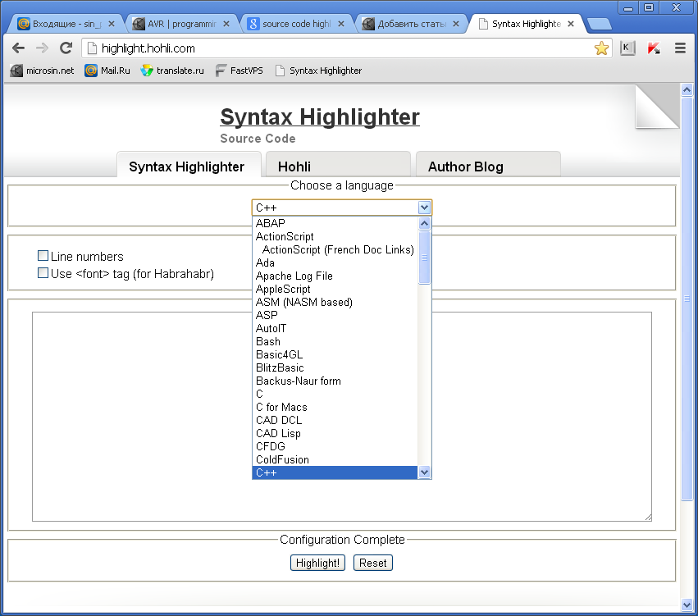Select the highlighted C++ list option
Viewport: 698px width, 616px height.
click(x=335, y=472)
